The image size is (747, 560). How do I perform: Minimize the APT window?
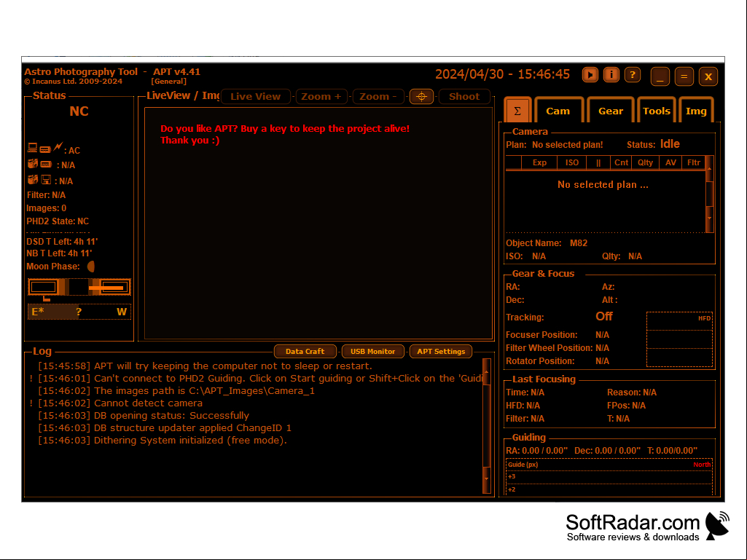coord(660,76)
